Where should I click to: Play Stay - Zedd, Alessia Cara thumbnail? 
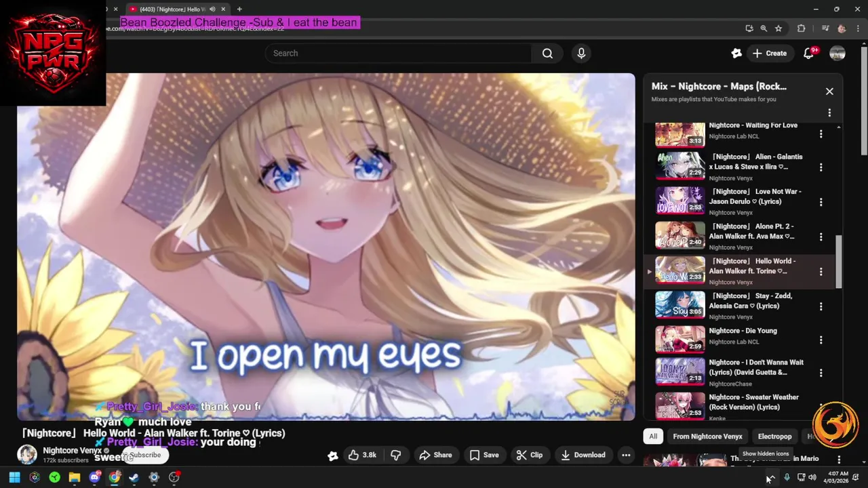[680, 306]
